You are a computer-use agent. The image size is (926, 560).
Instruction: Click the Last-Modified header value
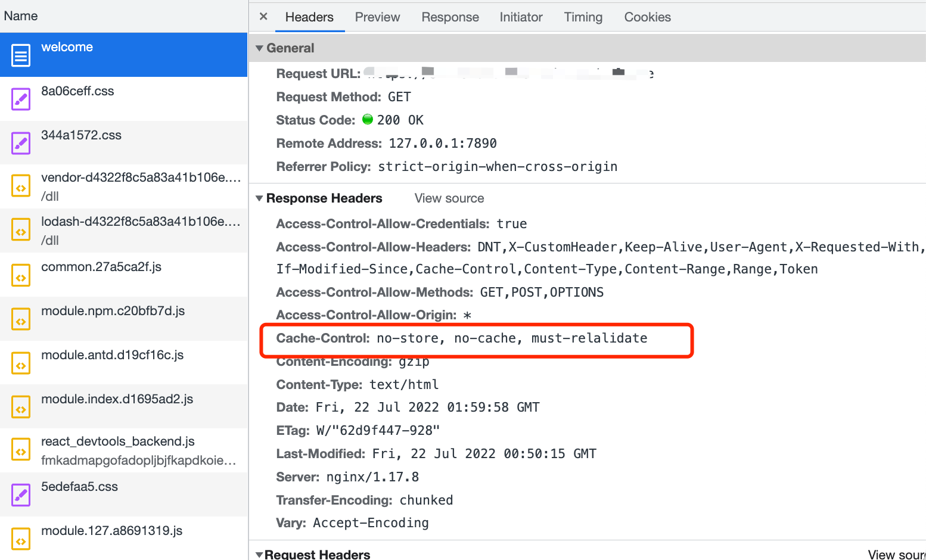(484, 454)
